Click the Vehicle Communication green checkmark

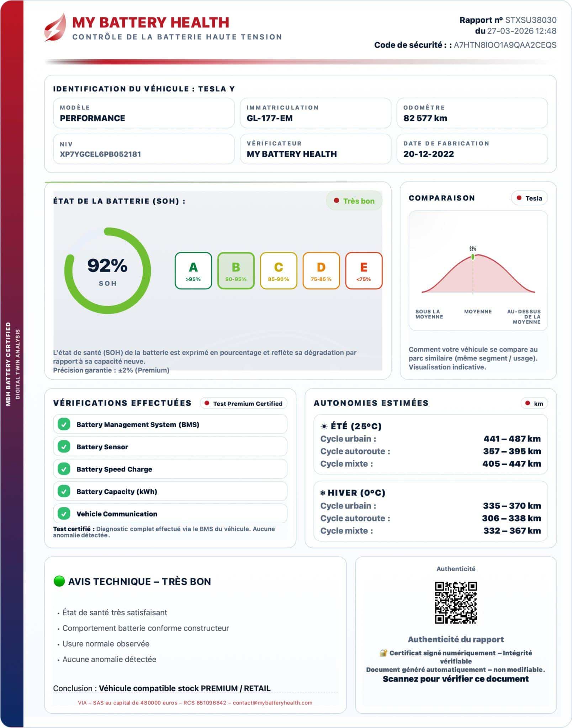64,514
